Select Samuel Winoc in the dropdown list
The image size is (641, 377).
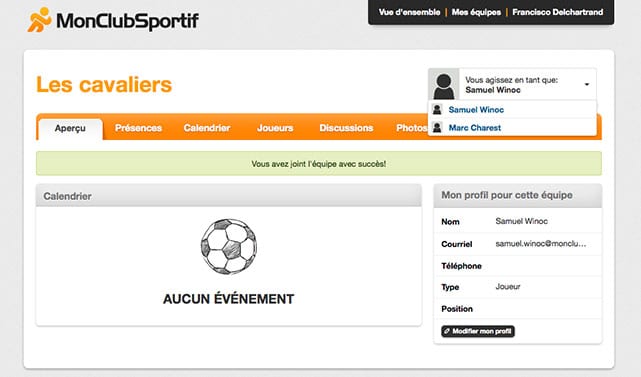coord(476,110)
